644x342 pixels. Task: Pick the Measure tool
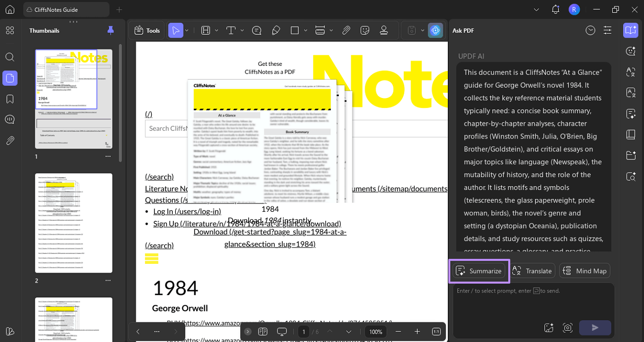(321, 30)
